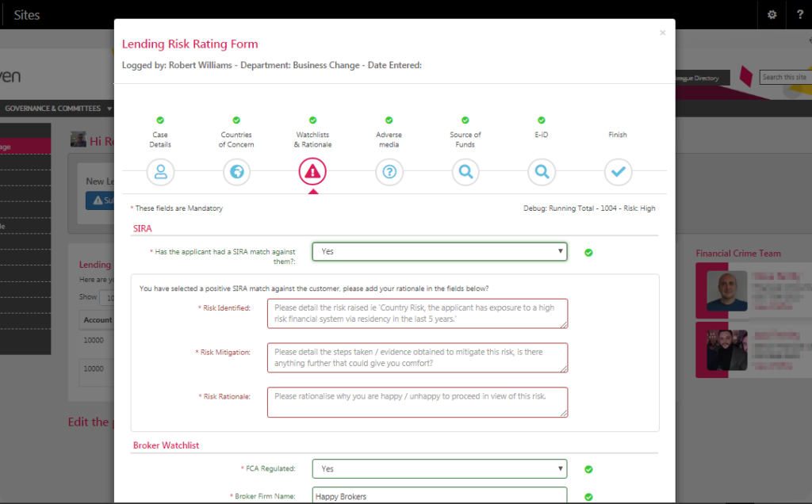Screen dimensions: 812x504
Task: Click the first Financial Crime Team photo
Action: point(727,289)
